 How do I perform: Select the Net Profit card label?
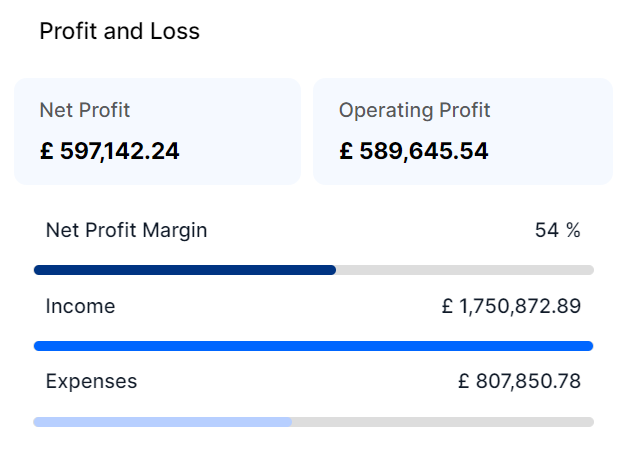85,110
